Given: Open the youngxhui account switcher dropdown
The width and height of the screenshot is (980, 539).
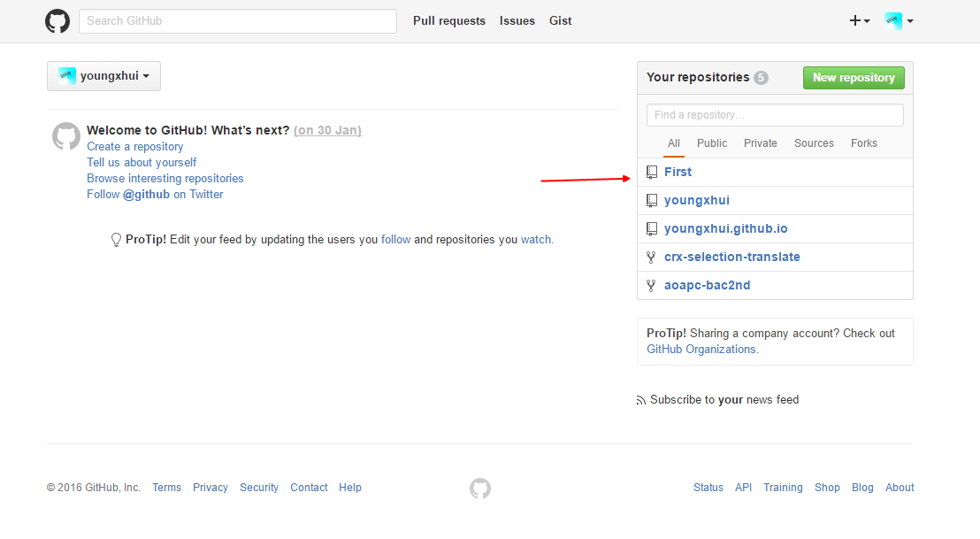Looking at the screenshot, I should point(103,76).
